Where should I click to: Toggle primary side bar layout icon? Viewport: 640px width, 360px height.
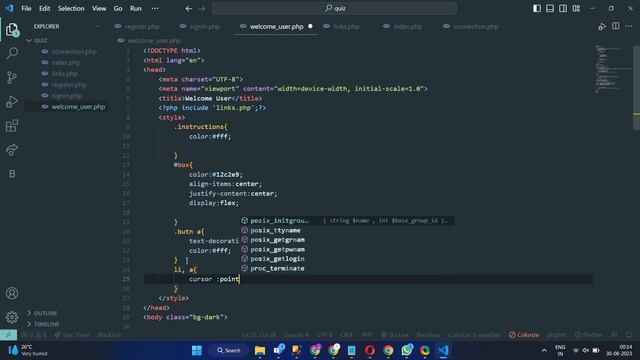pyautogui.click(x=537, y=8)
